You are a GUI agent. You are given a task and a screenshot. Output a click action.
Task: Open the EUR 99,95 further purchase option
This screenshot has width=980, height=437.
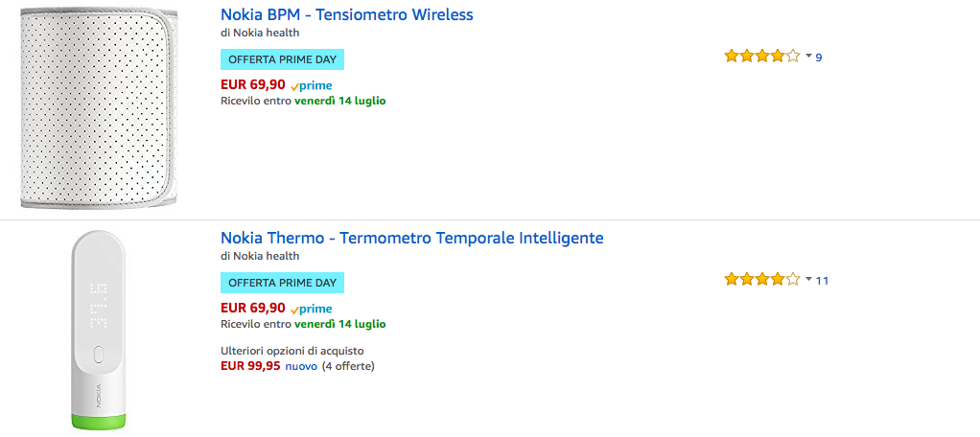point(250,365)
